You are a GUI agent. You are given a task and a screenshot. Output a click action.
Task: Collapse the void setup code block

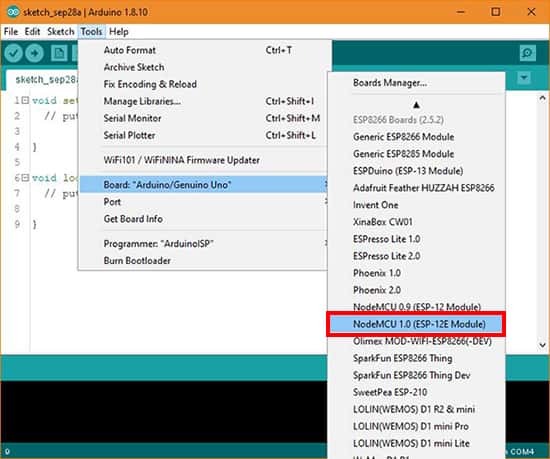pos(25,100)
